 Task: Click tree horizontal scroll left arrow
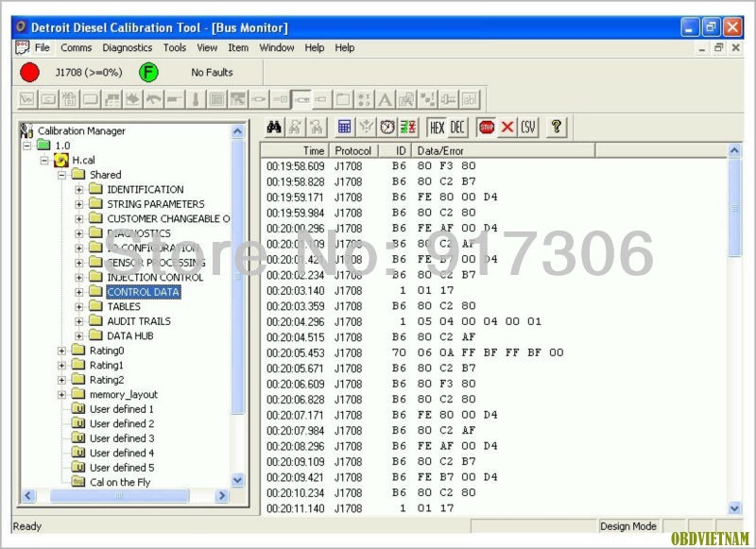coord(28,495)
